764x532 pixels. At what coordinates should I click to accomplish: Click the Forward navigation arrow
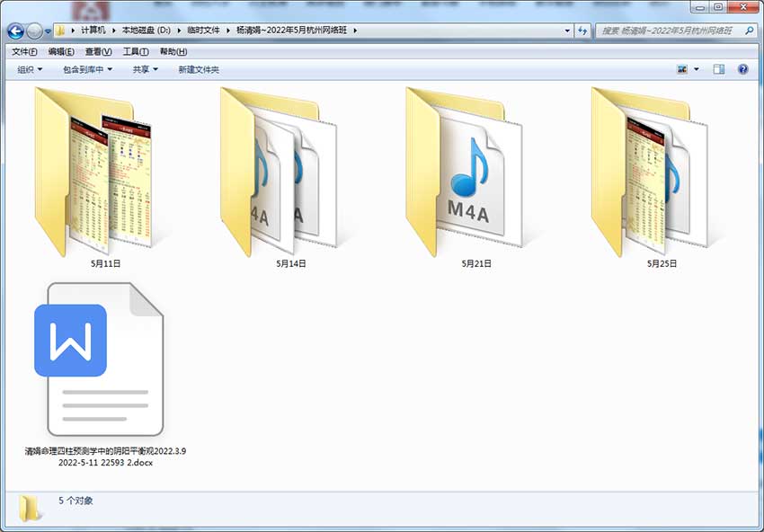(34, 31)
